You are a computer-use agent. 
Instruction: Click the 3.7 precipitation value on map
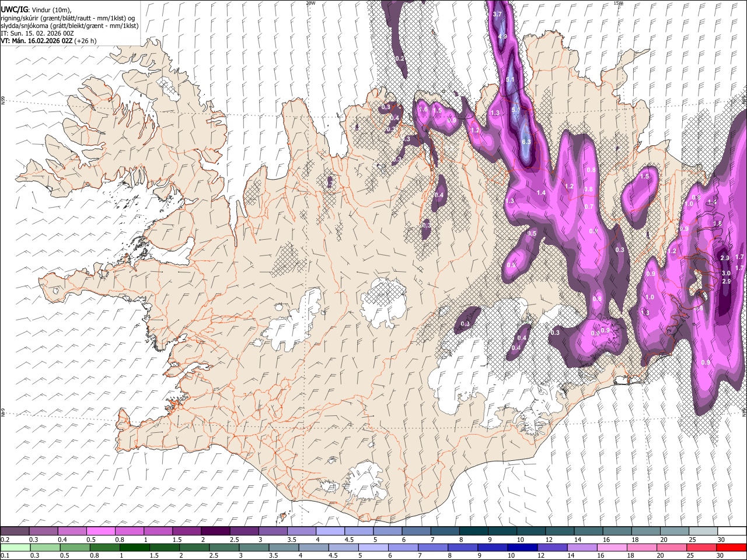tap(497, 14)
